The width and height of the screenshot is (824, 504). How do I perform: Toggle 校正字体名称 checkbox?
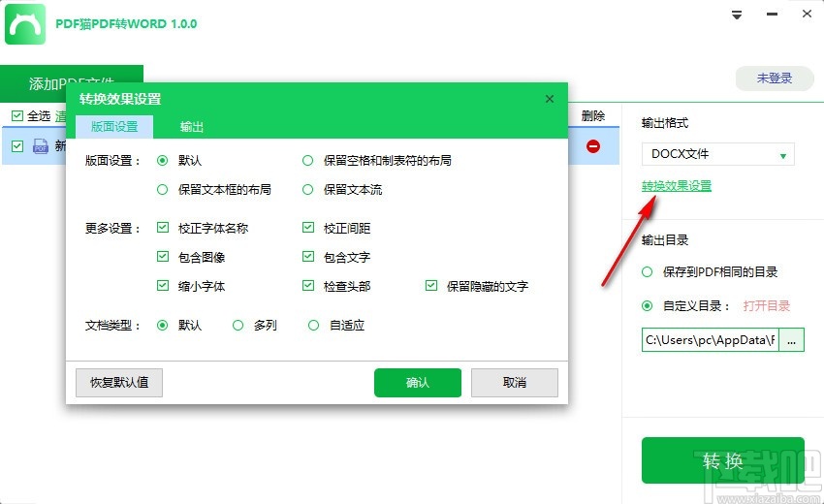pyautogui.click(x=163, y=228)
